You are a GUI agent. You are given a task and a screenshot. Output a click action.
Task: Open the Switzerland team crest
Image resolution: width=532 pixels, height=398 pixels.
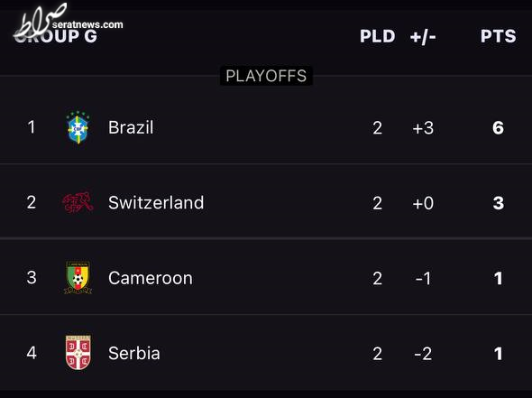(x=78, y=203)
